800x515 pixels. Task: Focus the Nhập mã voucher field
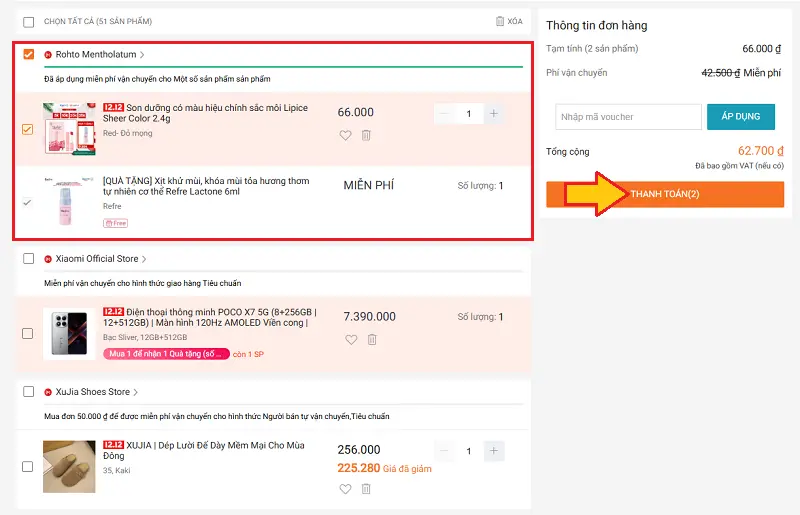pos(628,117)
